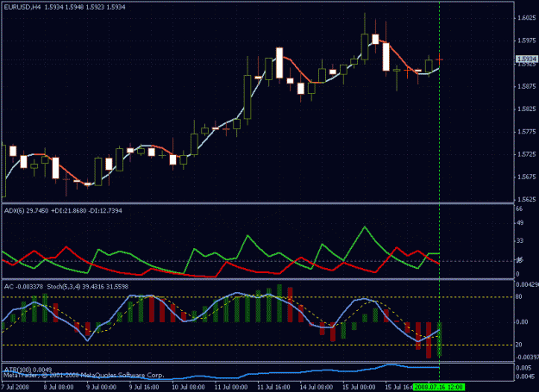Viewport: 539px width, 392px height.
Task: Select the ATR(100) 0.0049 label
Action: tap(28, 370)
